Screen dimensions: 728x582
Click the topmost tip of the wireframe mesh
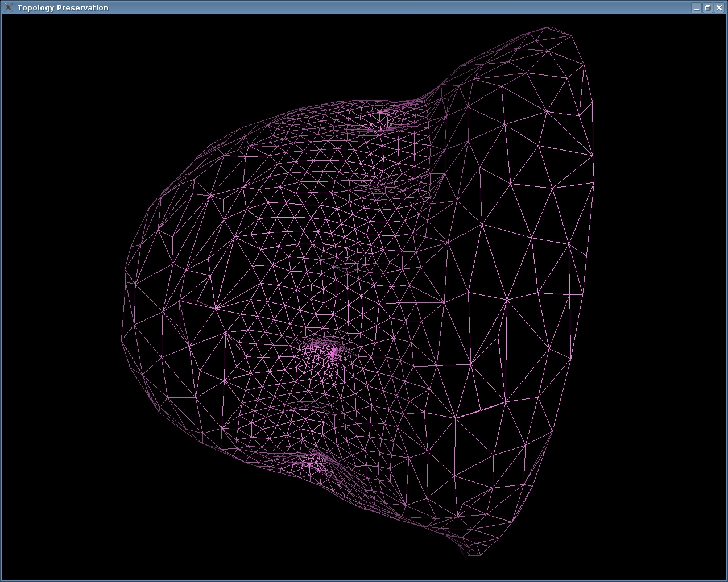[549, 27]
